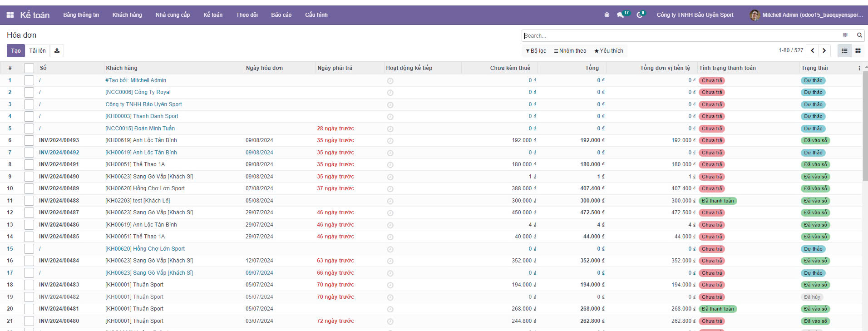Image resolution: width=868 pixels, height=331 pixels.
Task: Open the Báo cáo menu
Action: [x=281, y=15]
